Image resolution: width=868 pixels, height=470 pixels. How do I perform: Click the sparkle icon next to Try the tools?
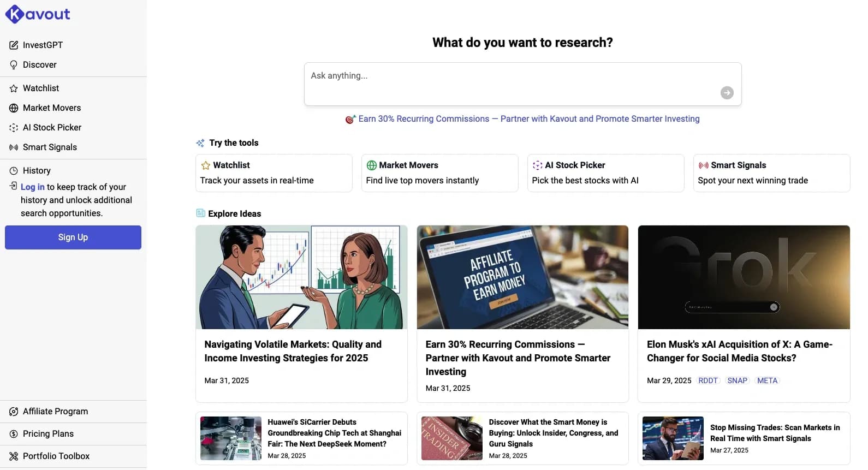click(200, 143)
